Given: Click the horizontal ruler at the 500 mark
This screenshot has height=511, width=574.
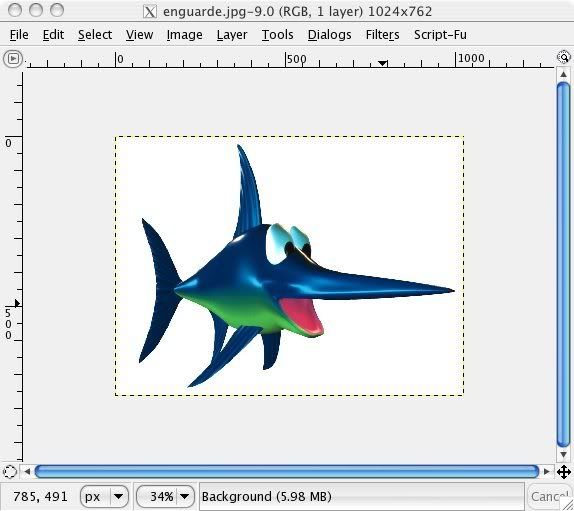Looking at the screenshot, I should point(286,59).
